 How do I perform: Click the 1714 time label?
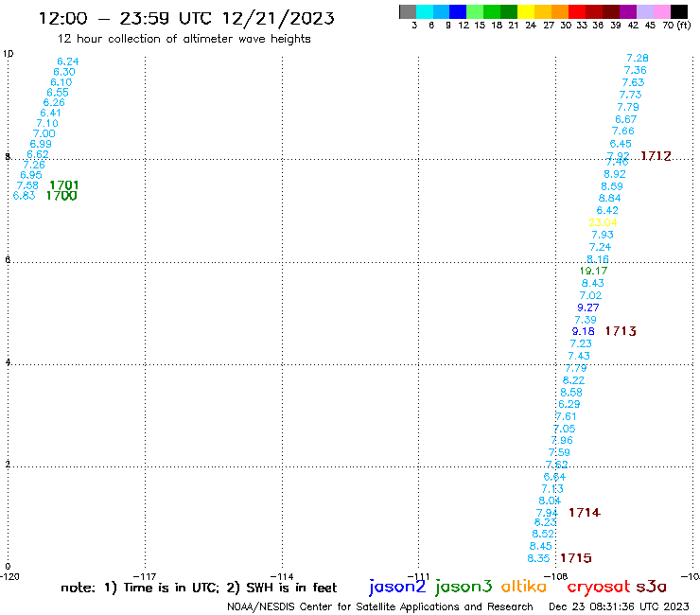coord(585,512)
